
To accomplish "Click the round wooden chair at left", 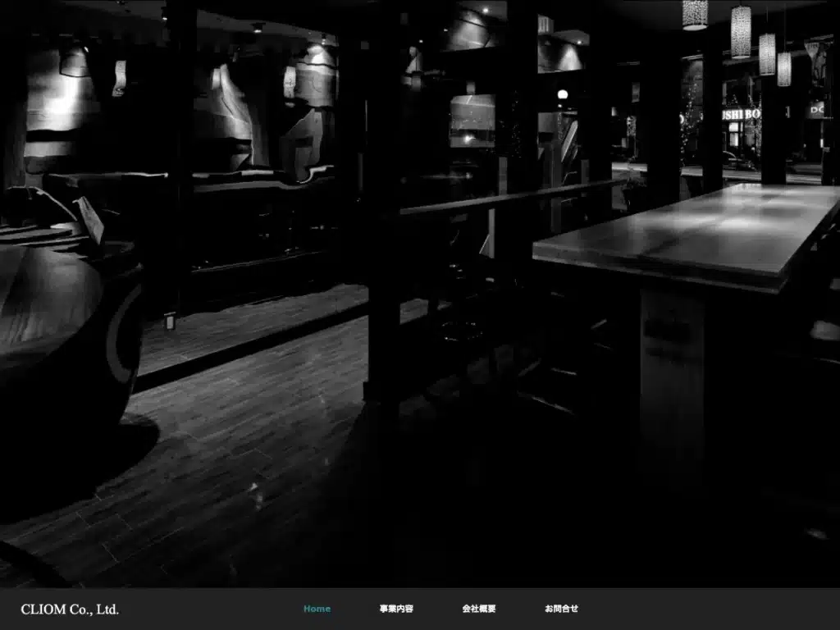I will pyautogui.click(x=64, y=332).
